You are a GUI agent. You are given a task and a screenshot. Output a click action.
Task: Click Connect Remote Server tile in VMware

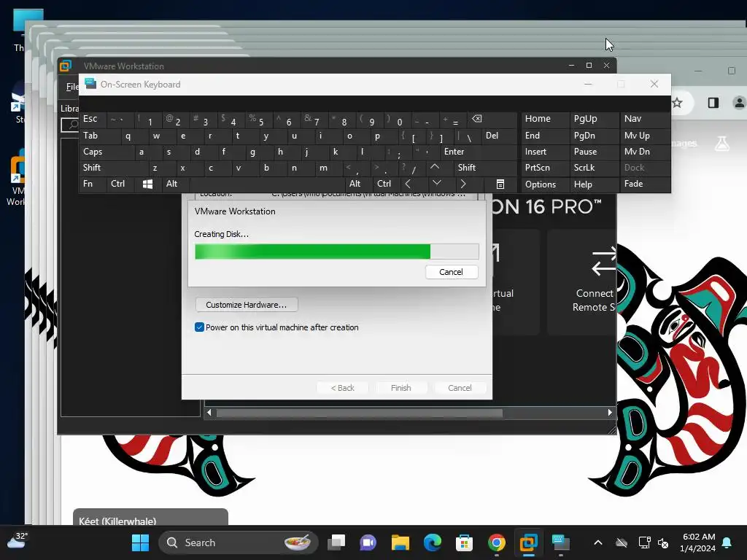coord(582,282)
